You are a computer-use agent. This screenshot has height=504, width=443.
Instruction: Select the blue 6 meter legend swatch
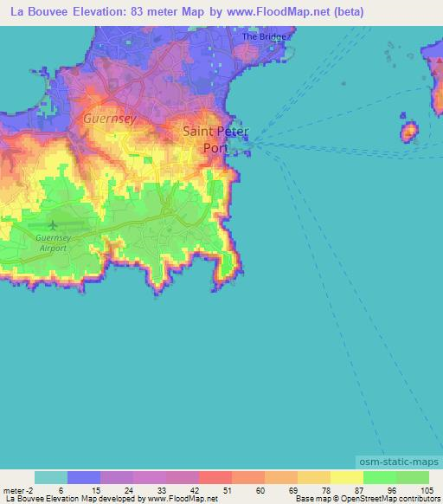tap(84, 477)
